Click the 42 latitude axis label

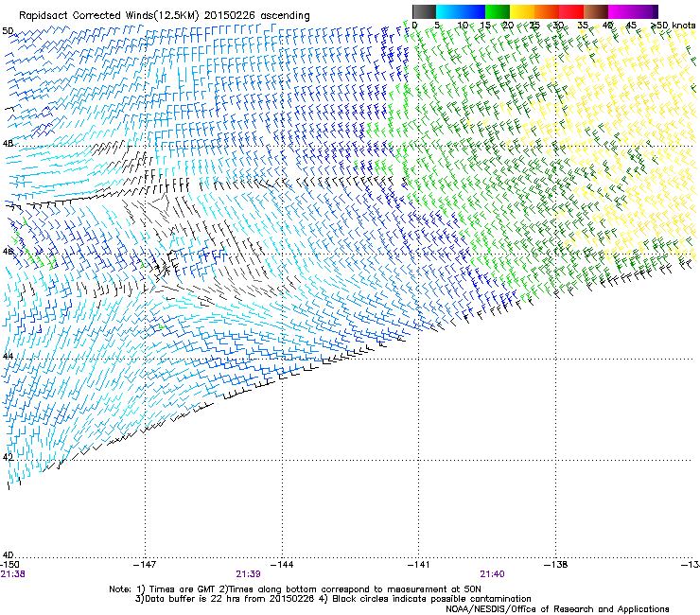point(8,457)
